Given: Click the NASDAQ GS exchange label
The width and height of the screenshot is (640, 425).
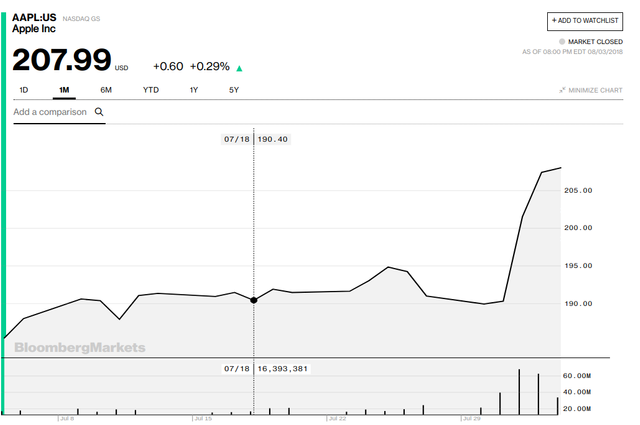Looking at the screenshot, I should (81, 19).
